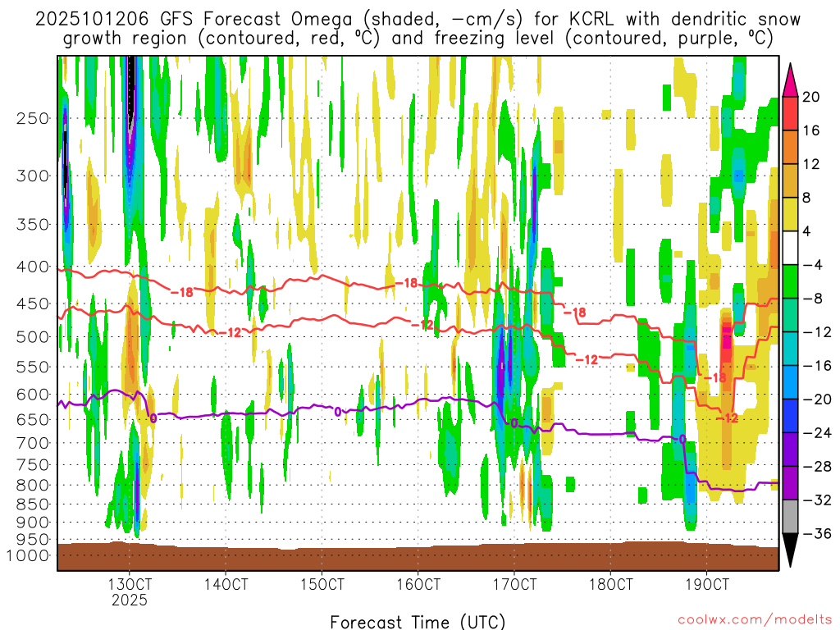
Task: Click the 550 pressure level label
Action: click(x=33, y=367)
